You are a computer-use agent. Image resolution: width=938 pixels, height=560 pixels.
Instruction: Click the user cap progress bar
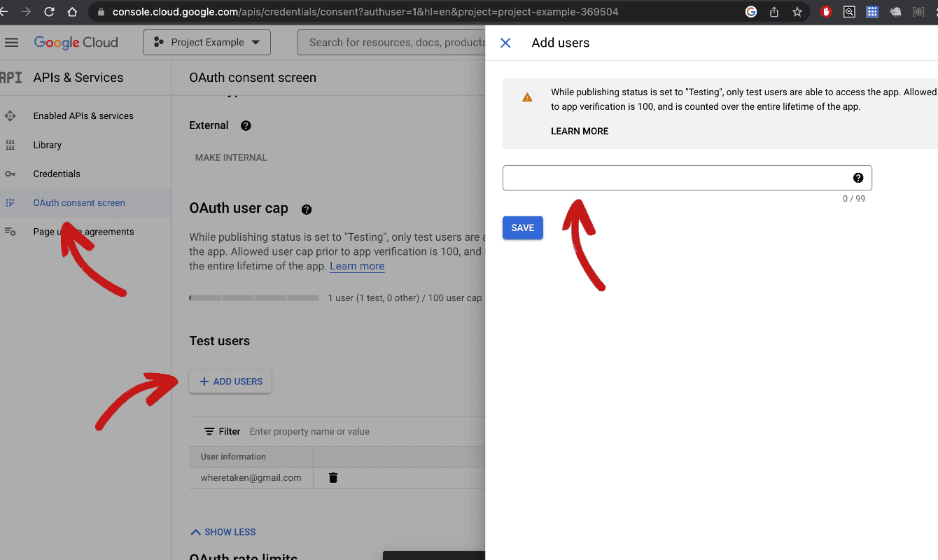[x=254, y=298]
